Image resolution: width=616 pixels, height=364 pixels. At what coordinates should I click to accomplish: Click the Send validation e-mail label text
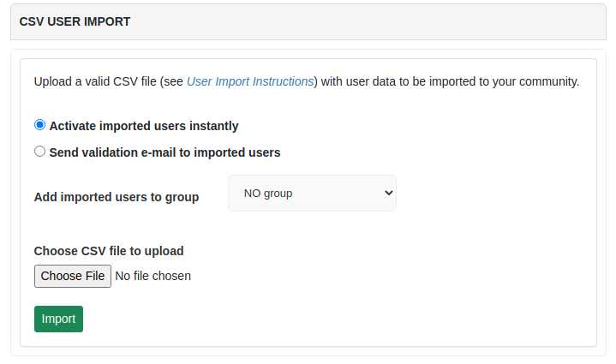pos(165,152)
